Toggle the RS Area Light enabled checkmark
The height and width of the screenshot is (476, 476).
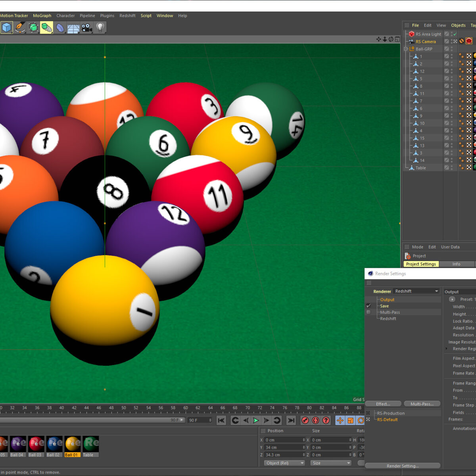pos(455,34)
